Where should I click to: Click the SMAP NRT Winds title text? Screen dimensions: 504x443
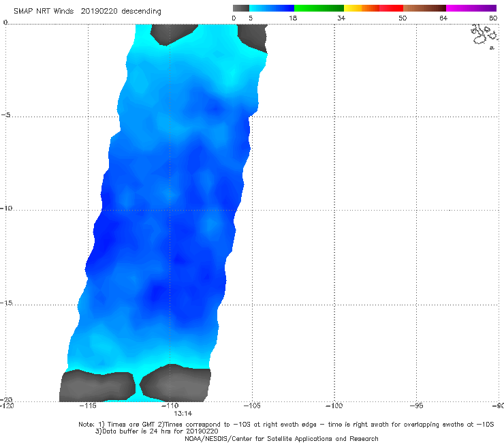[x=44, y=11]
